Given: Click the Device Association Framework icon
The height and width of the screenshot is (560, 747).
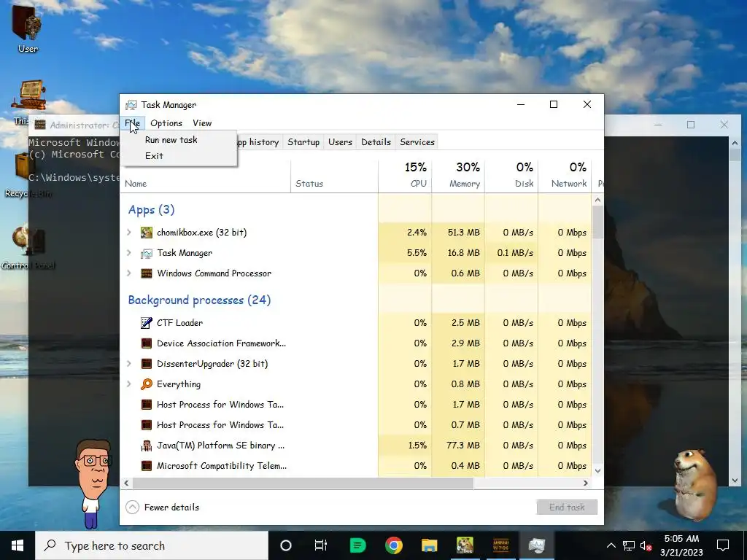Looking at the screenshot, I should pyautogui.click(x=146, y=343).
